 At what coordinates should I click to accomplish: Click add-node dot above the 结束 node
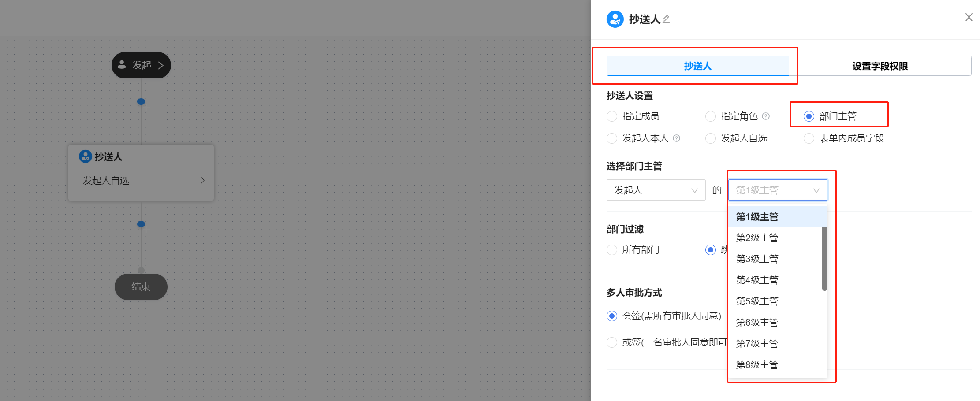[x=141, y=224]
